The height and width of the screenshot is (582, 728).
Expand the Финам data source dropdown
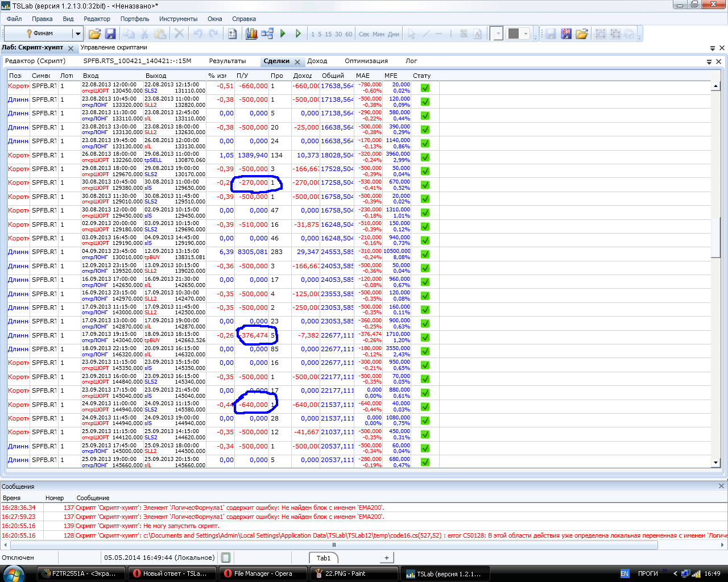[78, 34]
